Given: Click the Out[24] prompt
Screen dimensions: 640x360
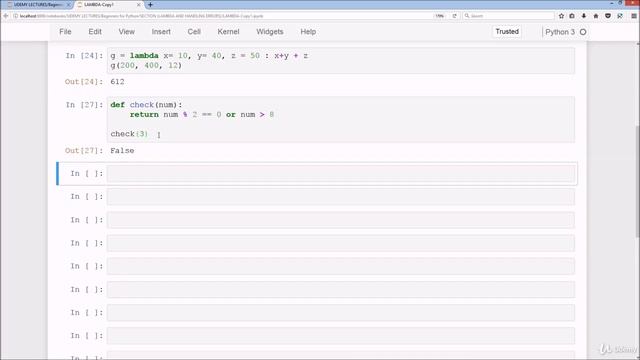Looking at the screenshot, I should (x=84, y=82).
